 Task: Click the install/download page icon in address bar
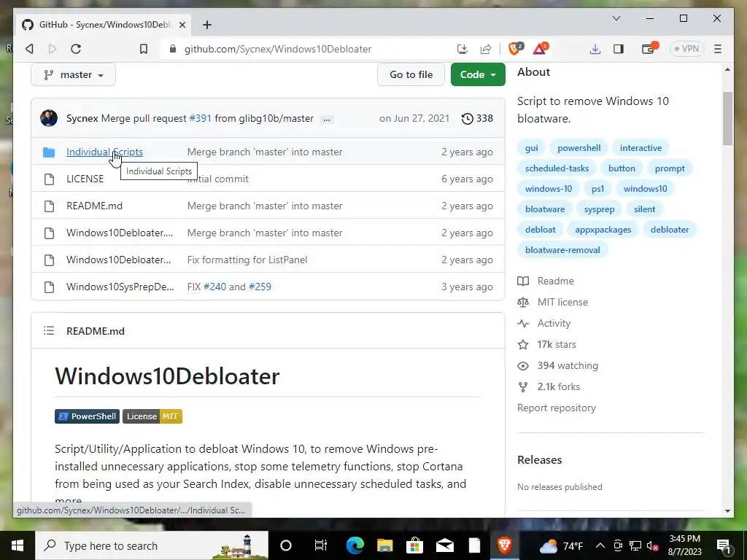(x=462, y=49)
